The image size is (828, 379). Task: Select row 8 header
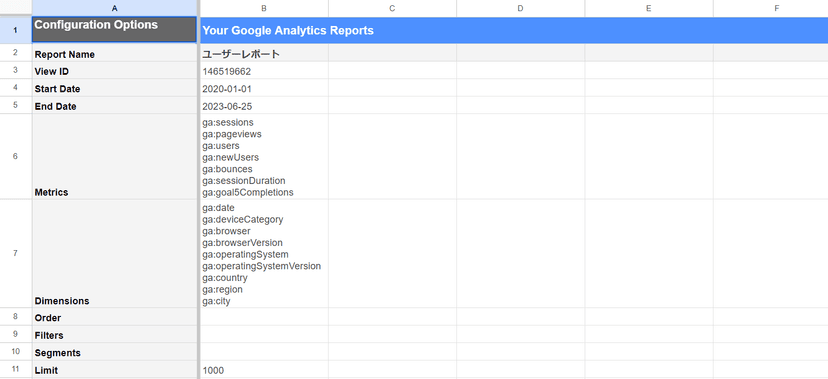[15, 317]
